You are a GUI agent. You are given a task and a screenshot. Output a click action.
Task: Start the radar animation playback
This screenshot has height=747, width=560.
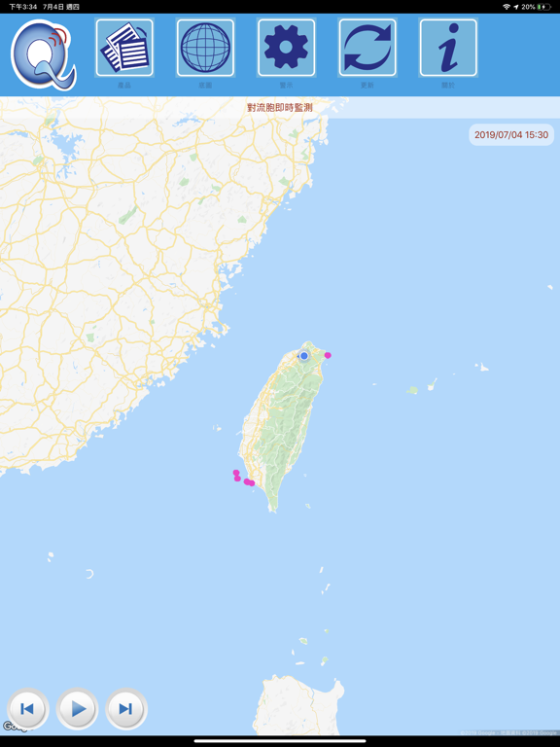pos(77,708)
